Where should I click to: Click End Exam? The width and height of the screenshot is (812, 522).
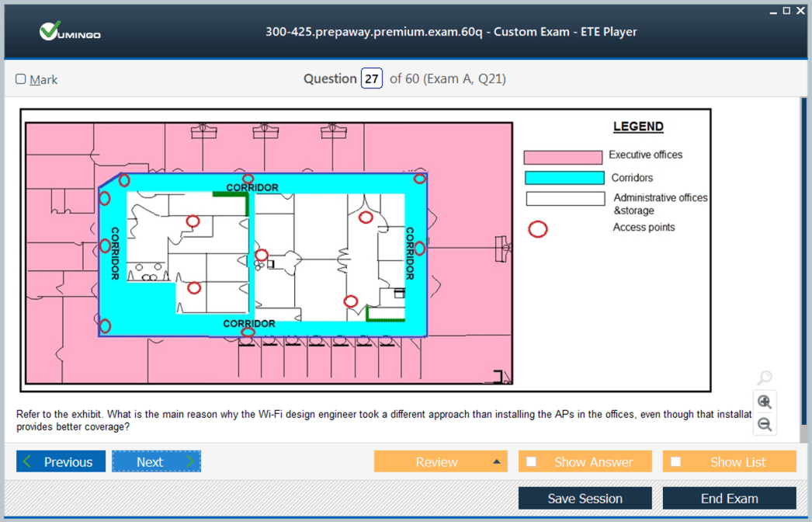click(x=730, y=498)
